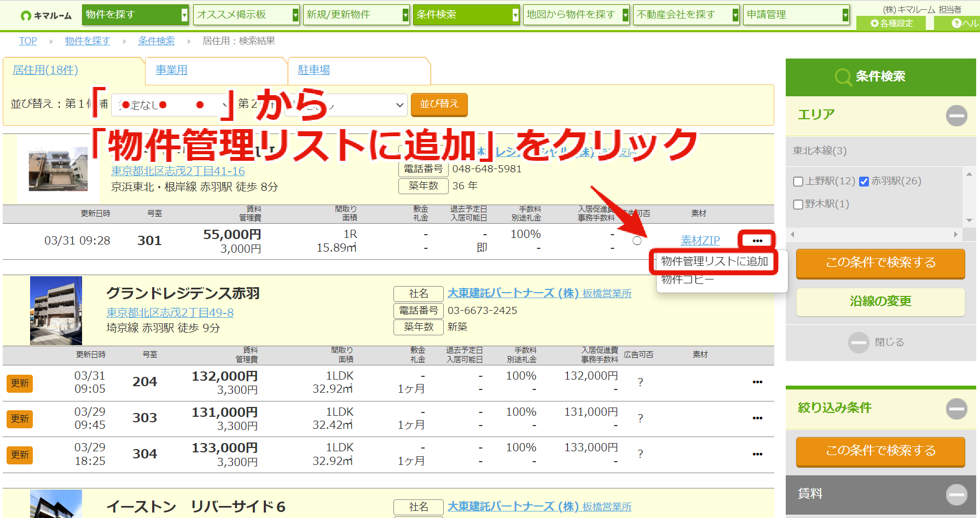Select 物件管理リストに追加 from the menu
Viewport: 980px width, 518px height.
coord(715,261)
